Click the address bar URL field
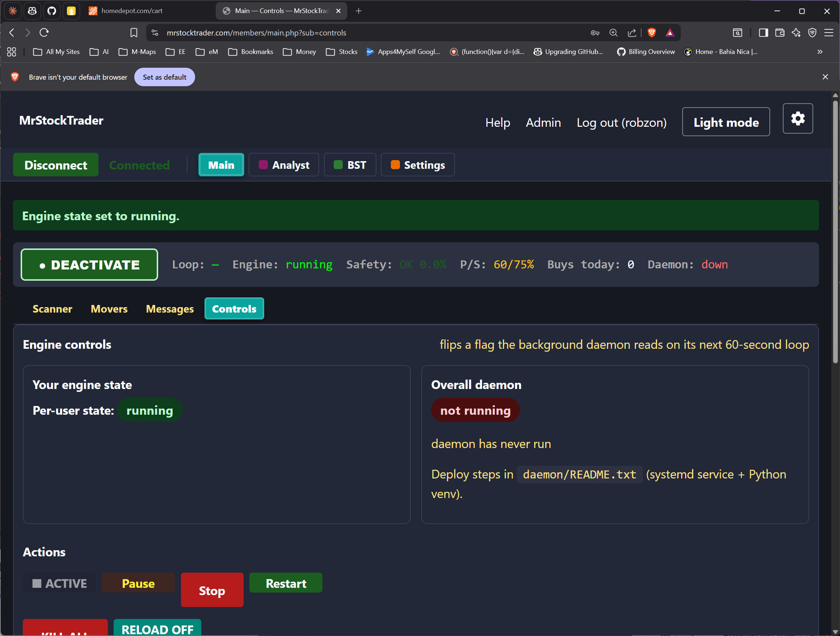 (x=372, y=33)
